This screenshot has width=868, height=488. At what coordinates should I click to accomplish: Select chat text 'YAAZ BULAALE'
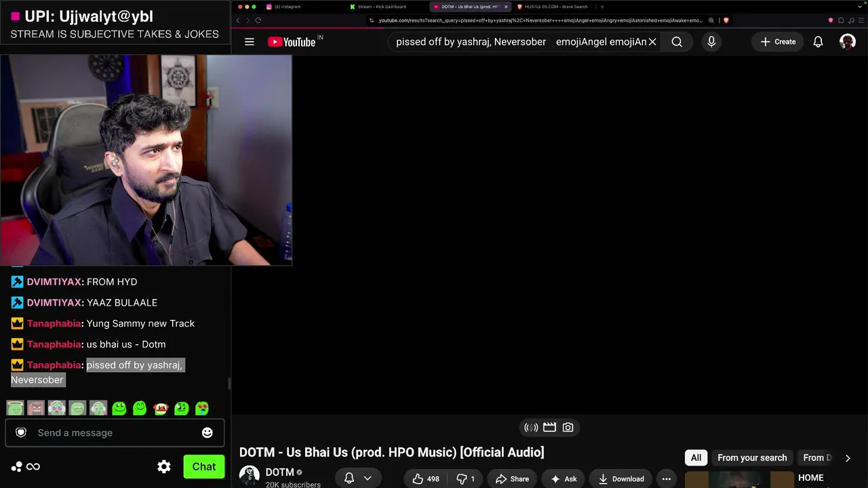pos(122,302)
